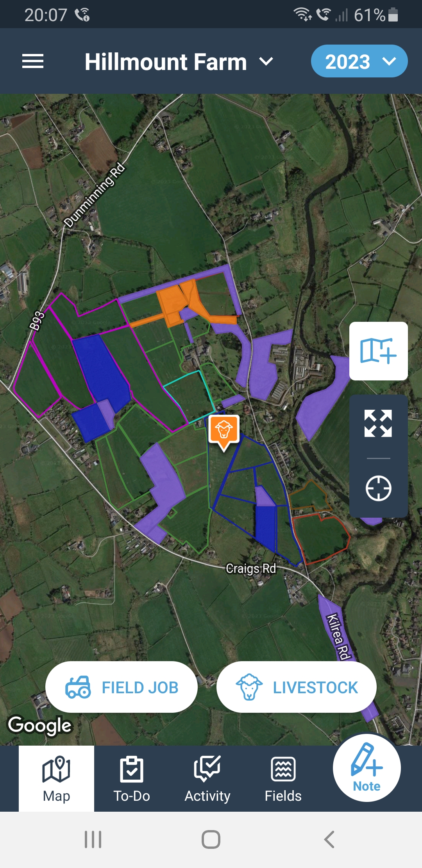Tap the Android home button
The width and height of the screenshot is (422, 868).
point(211,839)
